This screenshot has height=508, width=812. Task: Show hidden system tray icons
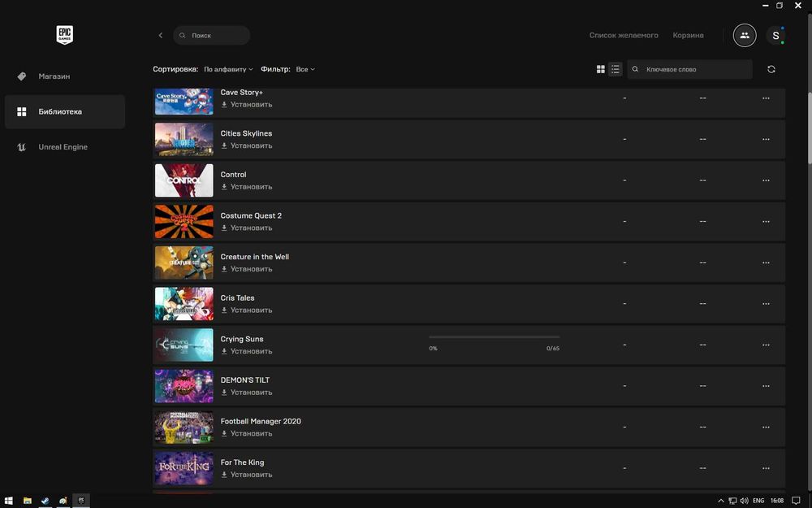click(x=720, y=501)
